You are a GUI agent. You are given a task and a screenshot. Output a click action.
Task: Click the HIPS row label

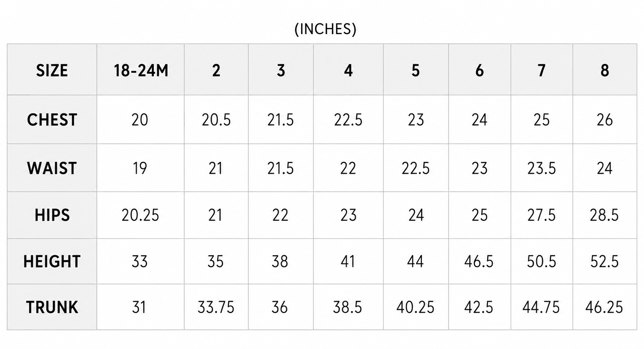tap(52, 215)
